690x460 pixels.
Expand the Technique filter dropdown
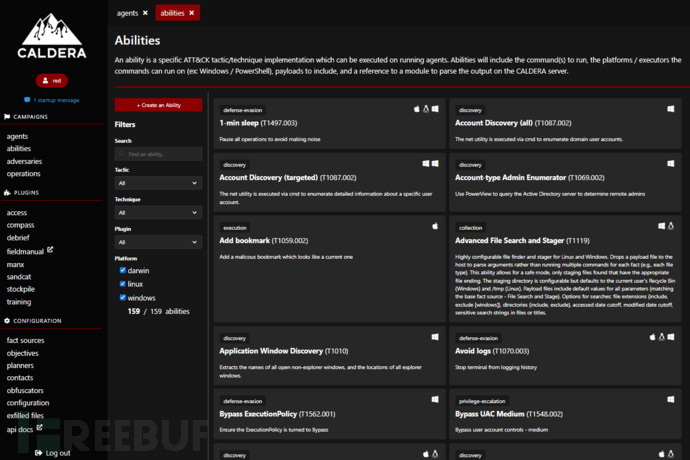[158, 212]
